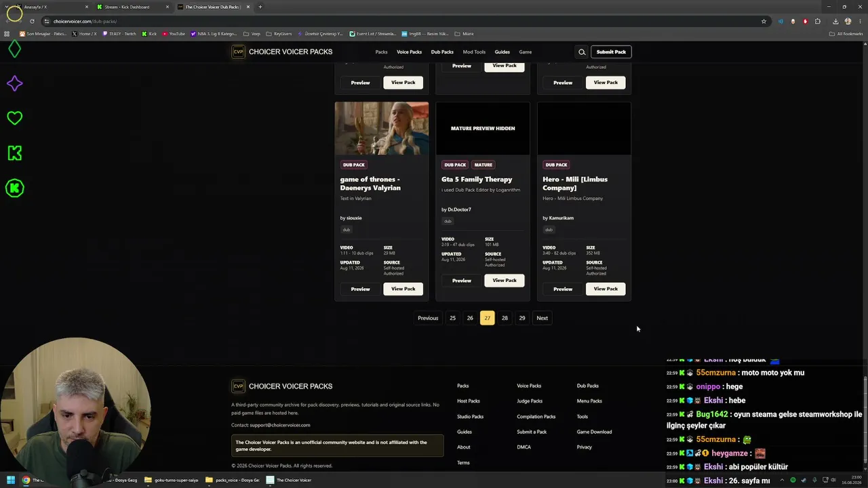This screenshot has width=868, height=488.
Task: Go to the Next page in pagination
Action: point(542,318)
